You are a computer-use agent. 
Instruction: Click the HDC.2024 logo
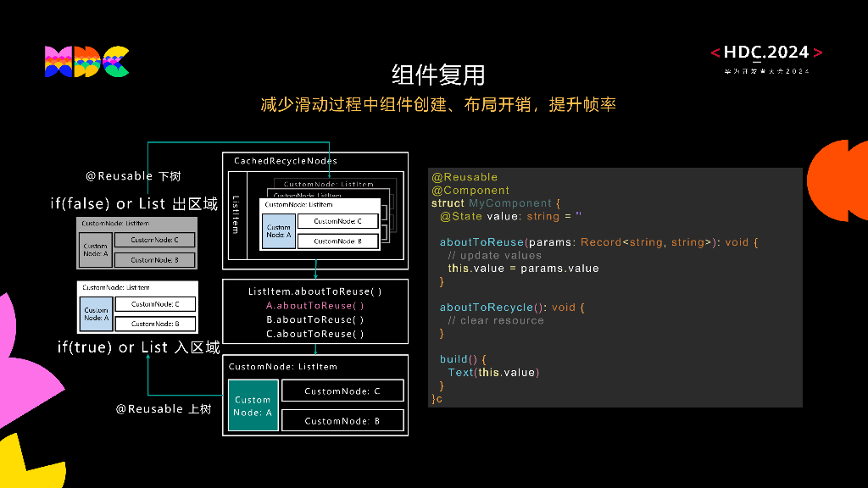click(x=764, y=53)
